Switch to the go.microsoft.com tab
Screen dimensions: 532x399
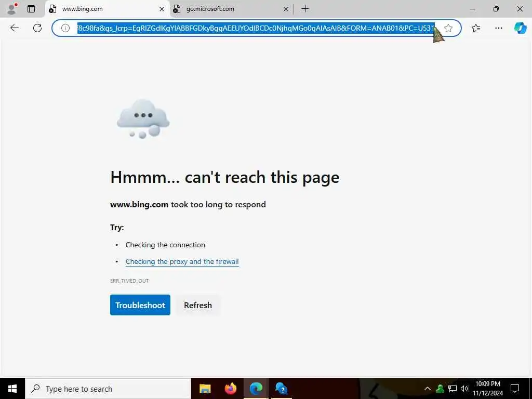pos(231,9)
